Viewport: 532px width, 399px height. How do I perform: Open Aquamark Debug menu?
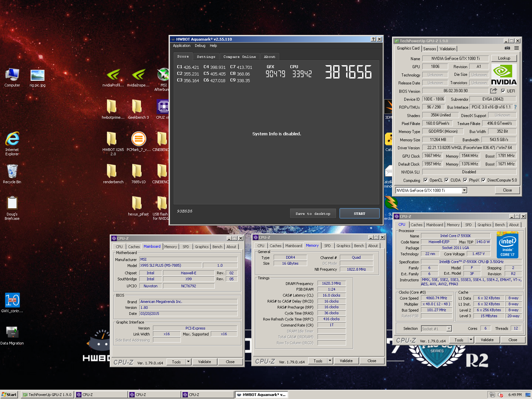[x=200, y=46]
